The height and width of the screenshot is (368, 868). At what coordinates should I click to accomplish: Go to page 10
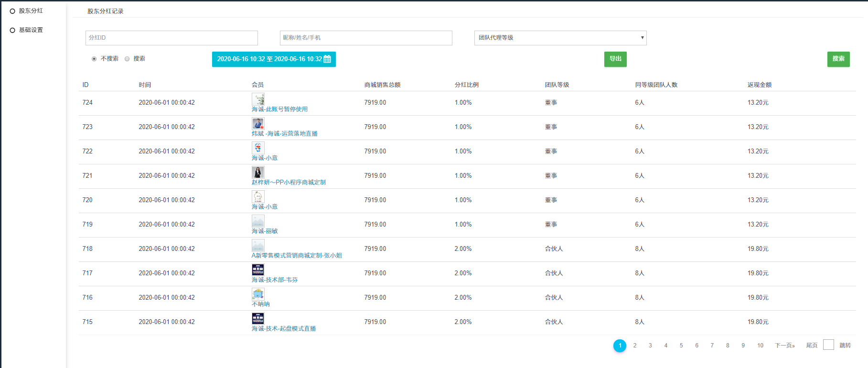pyautogui.click(x=760, y=346)
